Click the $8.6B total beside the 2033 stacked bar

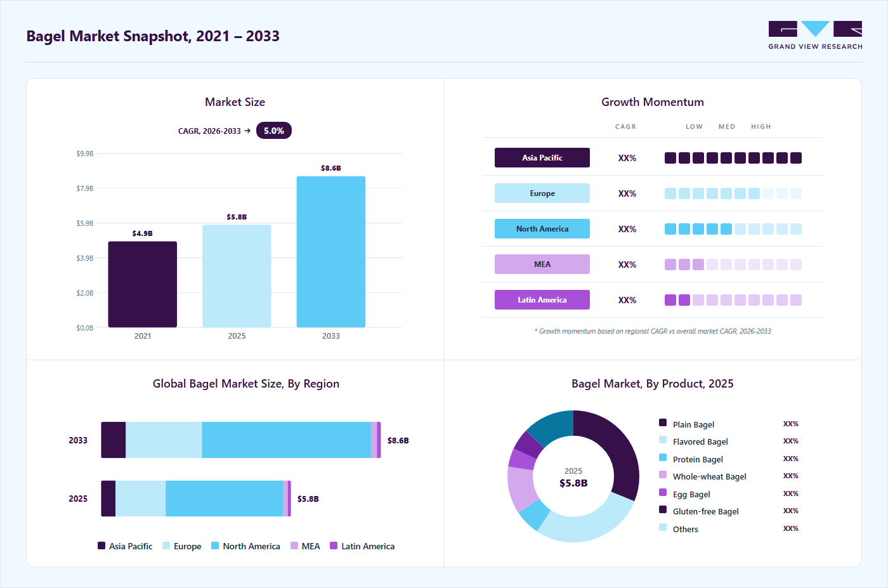(x=398, y=440)
